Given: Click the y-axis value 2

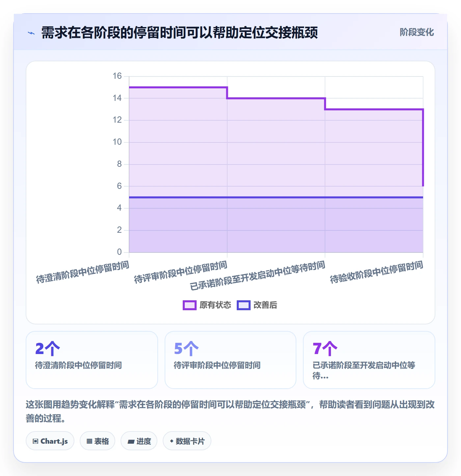Looking at the screenshot, I should click(x=119, y=230).
